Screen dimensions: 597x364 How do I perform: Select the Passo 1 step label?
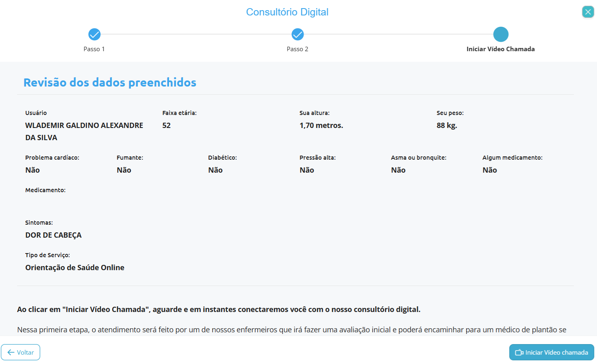[x=94, y=49]
